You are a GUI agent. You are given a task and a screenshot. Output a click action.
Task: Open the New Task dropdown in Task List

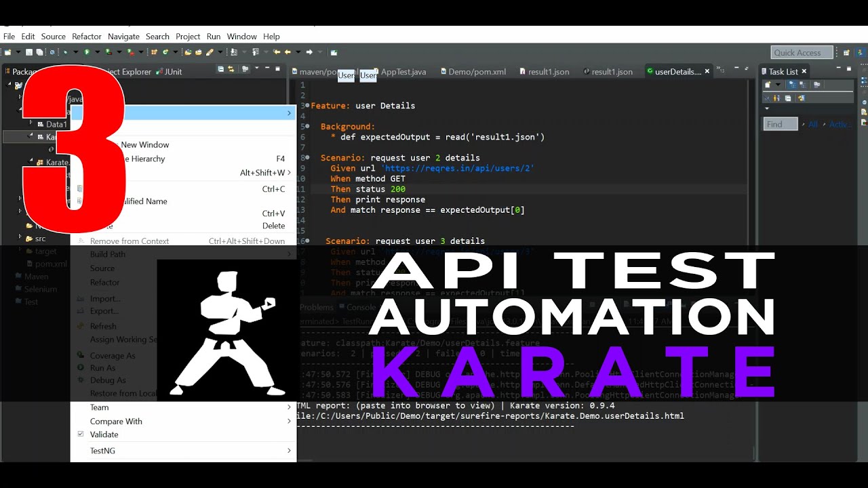(778, 85)
